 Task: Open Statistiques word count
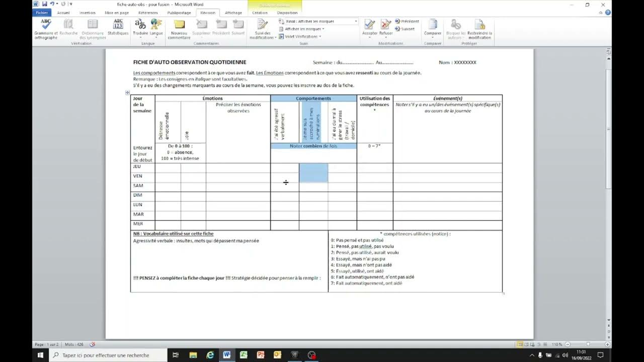118,28
